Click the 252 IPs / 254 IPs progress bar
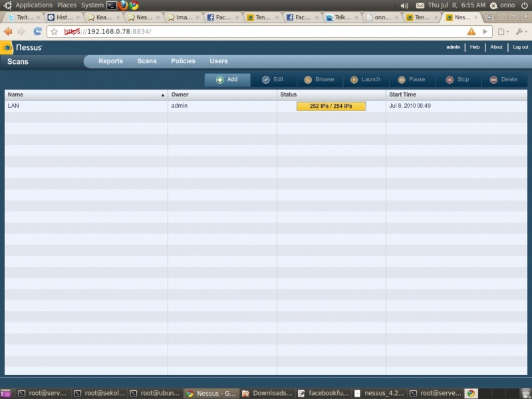Image resolution: width=532 pixels, height=399 pixels. coord(331,106)
